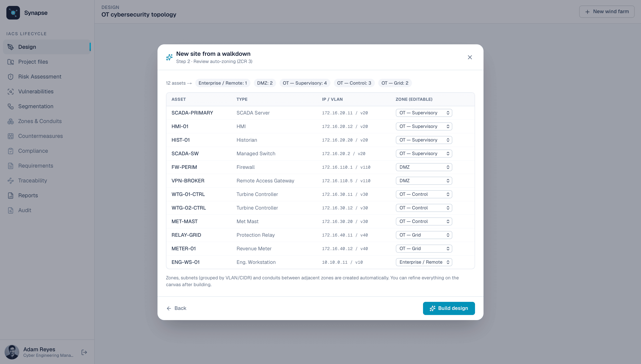This screenshot has width=641, height=364.
Task: Click the Audit file search icon
Action: (10, 210)
